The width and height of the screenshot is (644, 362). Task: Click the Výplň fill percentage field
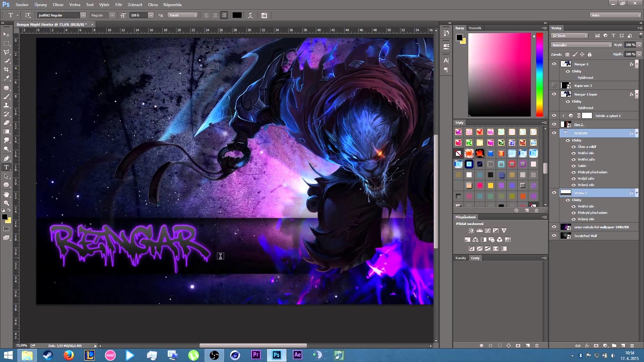click(x=630, y=54)
